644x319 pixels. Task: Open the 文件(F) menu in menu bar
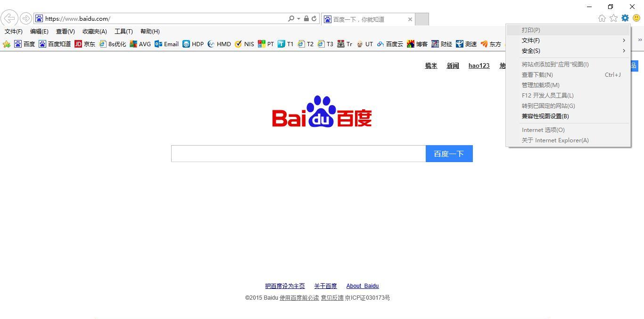coord(14,32)
